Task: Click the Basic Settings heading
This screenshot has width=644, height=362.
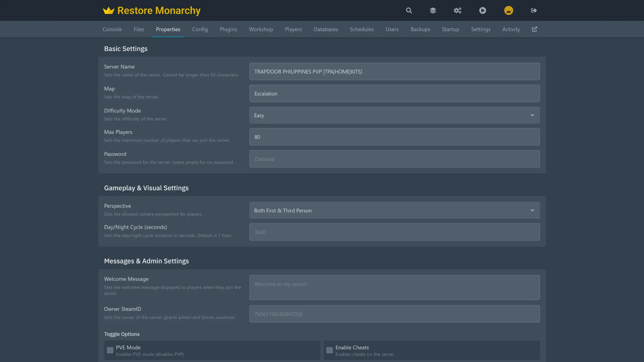Action: tap(126, 49)
